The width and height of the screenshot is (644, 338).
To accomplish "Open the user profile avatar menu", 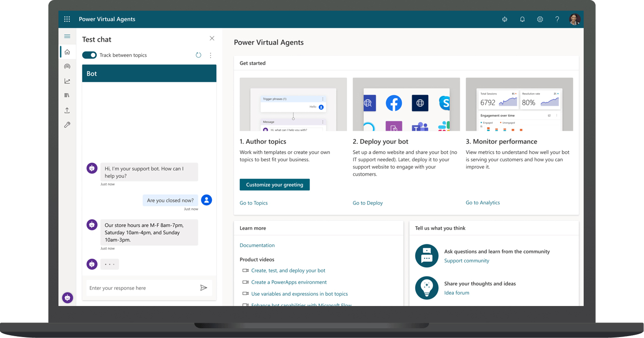I will 574,19.
